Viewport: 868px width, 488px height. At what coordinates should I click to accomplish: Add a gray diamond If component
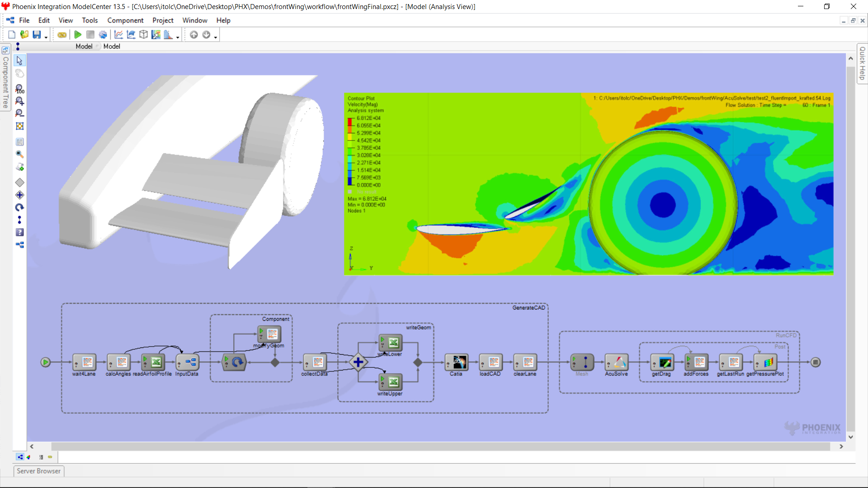coord(19,183)
